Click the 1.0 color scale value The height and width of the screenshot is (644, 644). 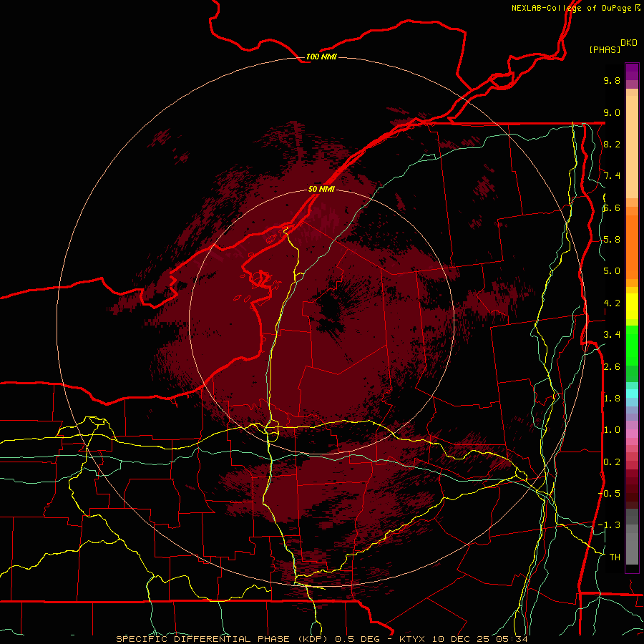(612, 430)
